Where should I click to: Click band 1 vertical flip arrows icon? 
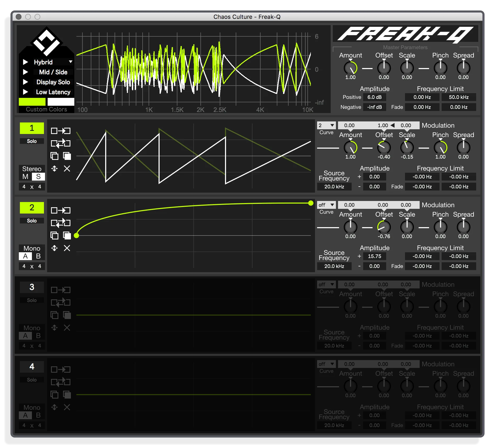click(x=54, y=169)
